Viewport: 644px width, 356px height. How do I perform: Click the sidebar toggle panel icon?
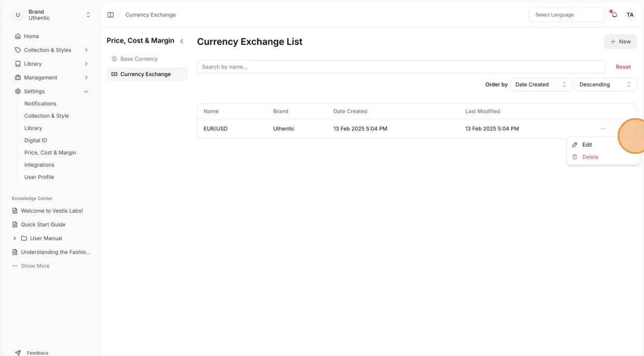[x=111, y=15]
